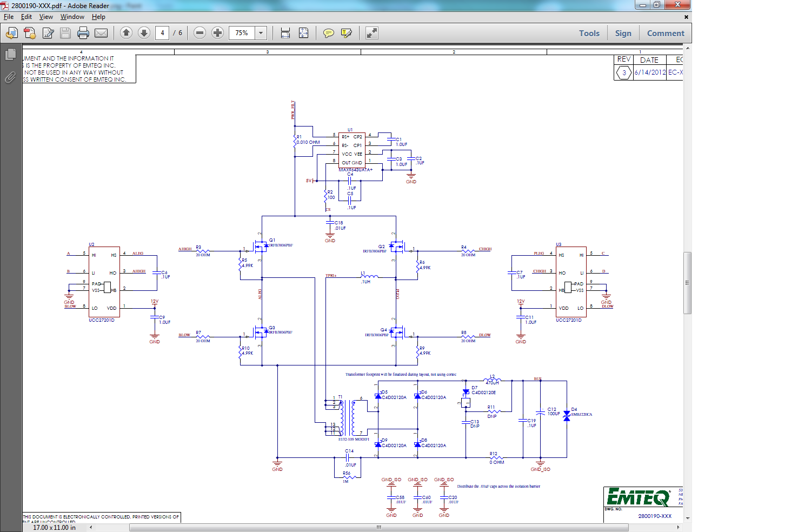Click the Fit width scrolling icon
This screenshot has width=811, height=532.
pos(285,33)
